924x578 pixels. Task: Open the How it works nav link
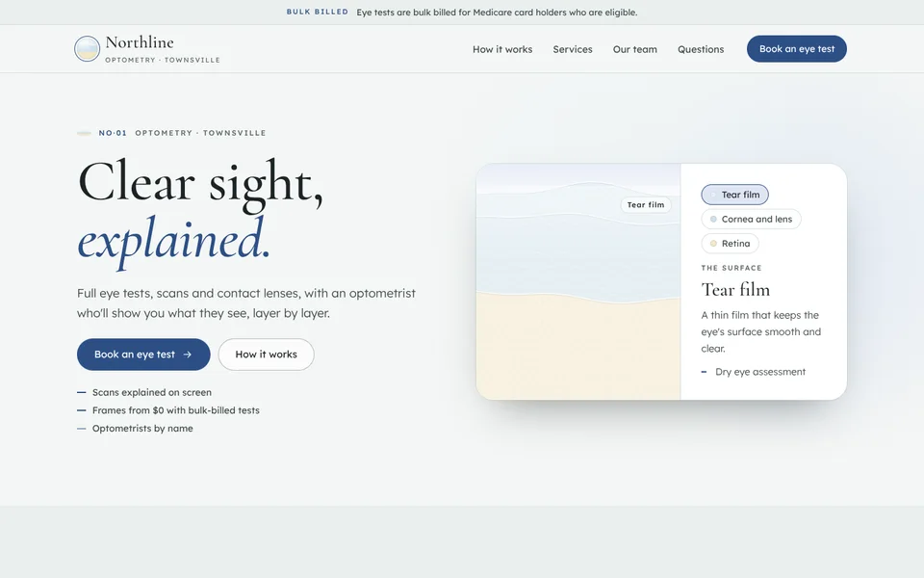[x=502, y=49]
